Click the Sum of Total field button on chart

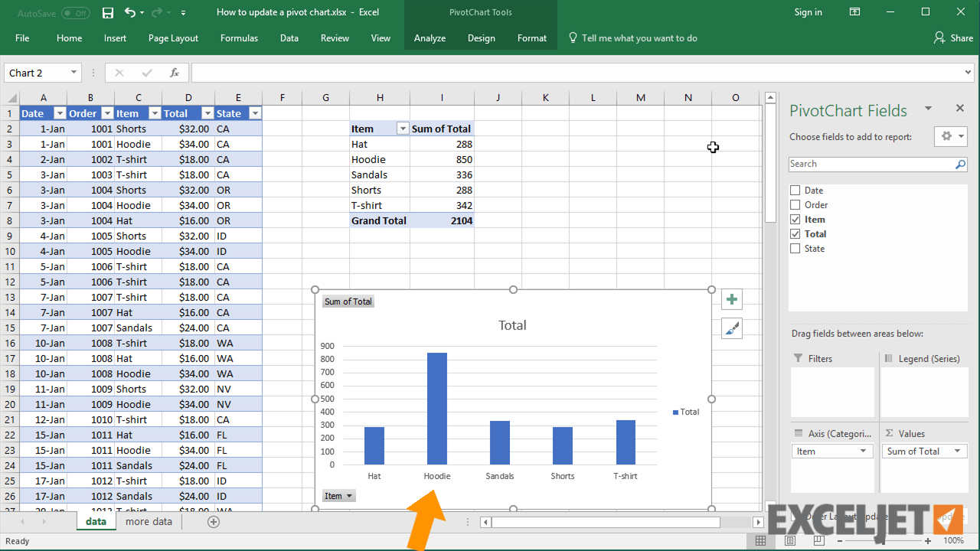click(348, 302)
